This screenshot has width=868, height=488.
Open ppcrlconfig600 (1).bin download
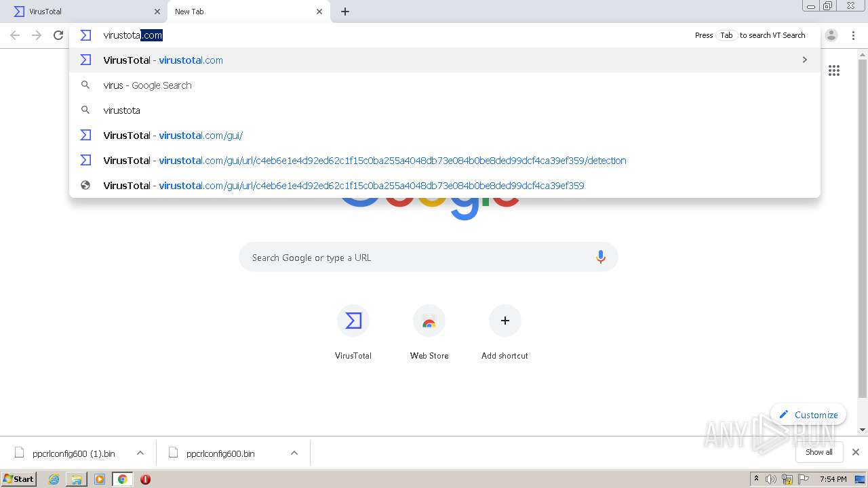pyautogui.click(x=73, y=453)
